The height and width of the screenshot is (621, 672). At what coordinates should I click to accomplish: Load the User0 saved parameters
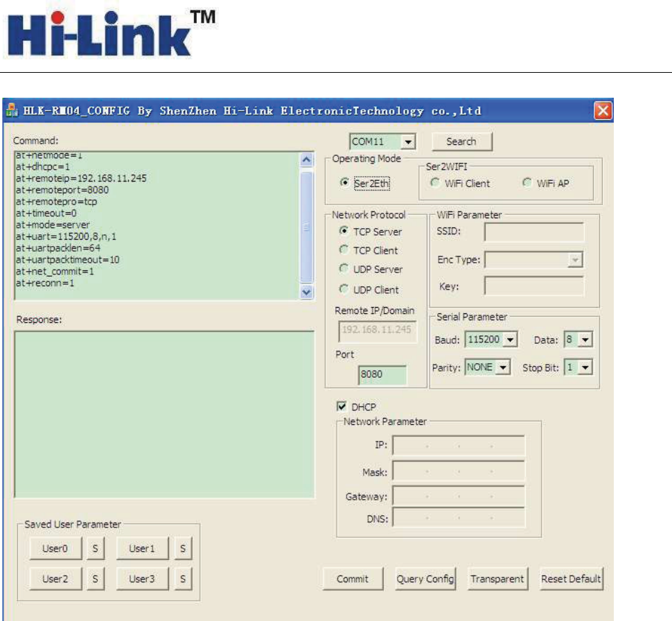pyautogui.click(x=55, y=548)
